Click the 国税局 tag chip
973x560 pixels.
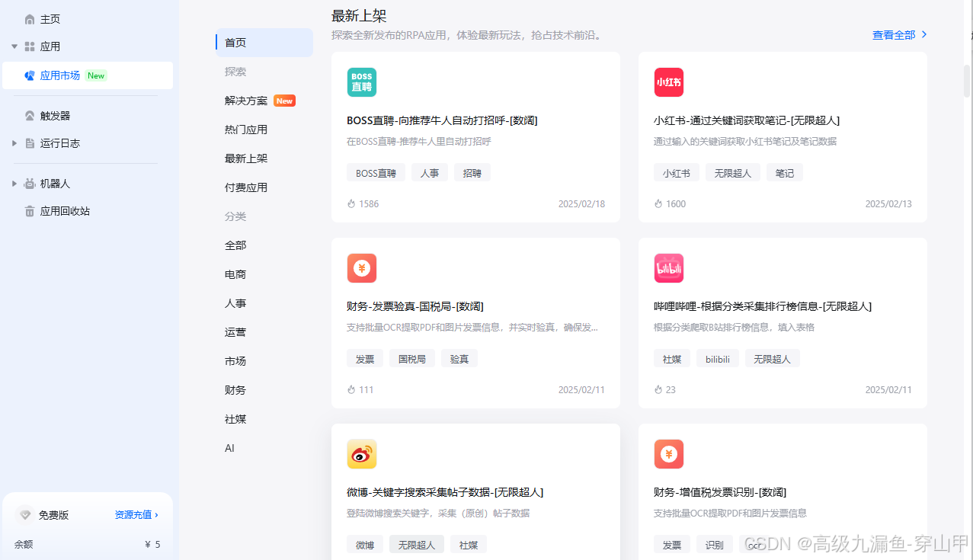[412, 359]
